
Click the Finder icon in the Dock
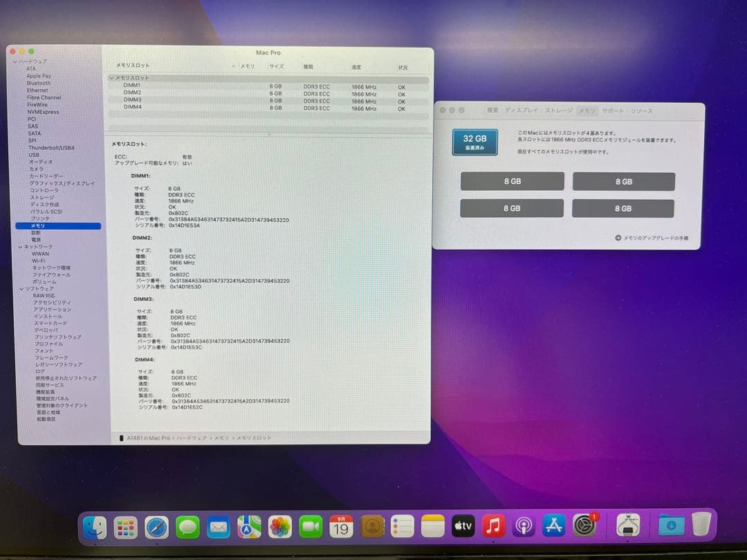(x=94, y=526)
